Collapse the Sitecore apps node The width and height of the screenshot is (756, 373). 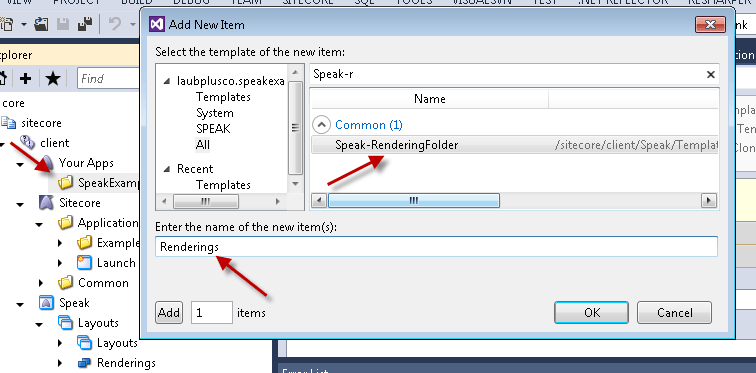[20, 204]
